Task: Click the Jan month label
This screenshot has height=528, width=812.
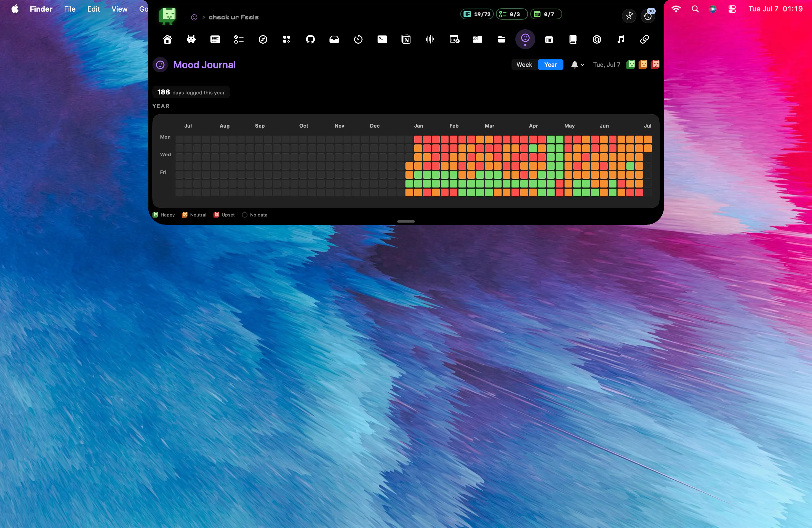Action: (x=418, y=126)
